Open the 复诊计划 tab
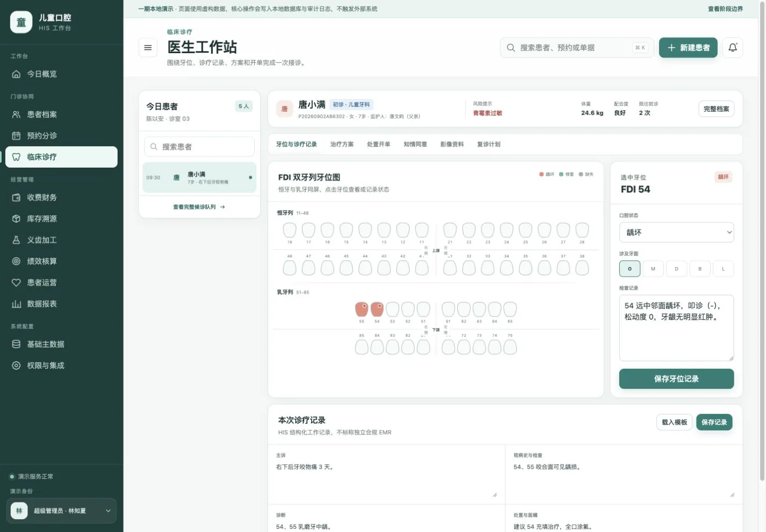The height and width of the screenshot is (532, 766). [489, 145]
